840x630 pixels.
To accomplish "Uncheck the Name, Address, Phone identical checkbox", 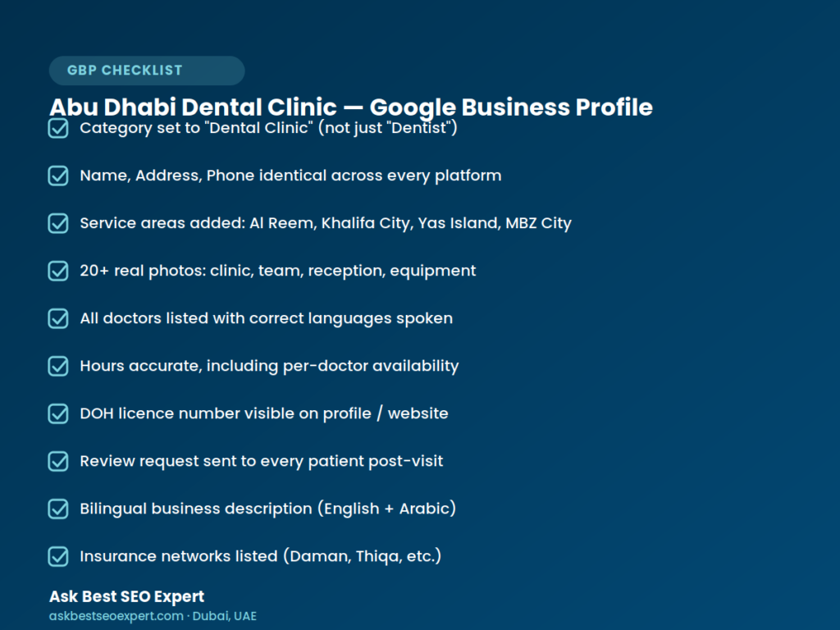I will pyautogui.click(x=58, y=176).
